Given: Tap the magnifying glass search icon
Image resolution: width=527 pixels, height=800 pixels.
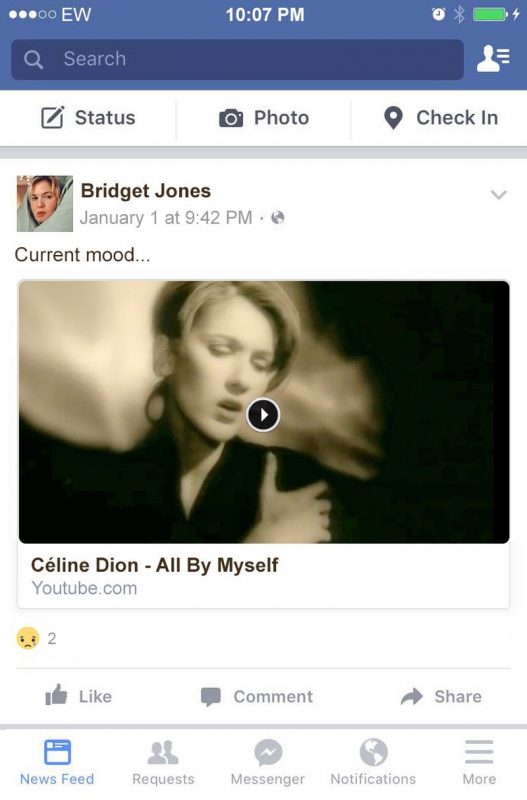Looking at the screenshot, I should pyautogui.click(x=33, y=59).
